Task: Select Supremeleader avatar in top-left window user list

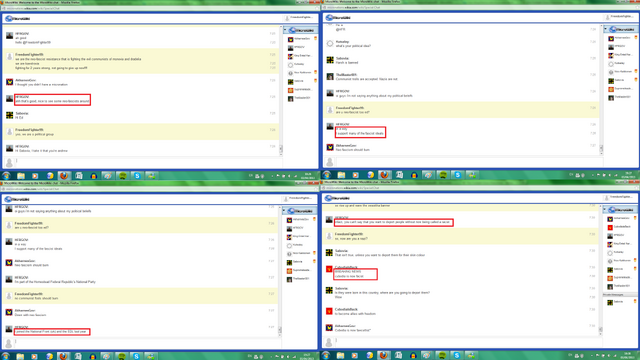Action: [290, 90]
